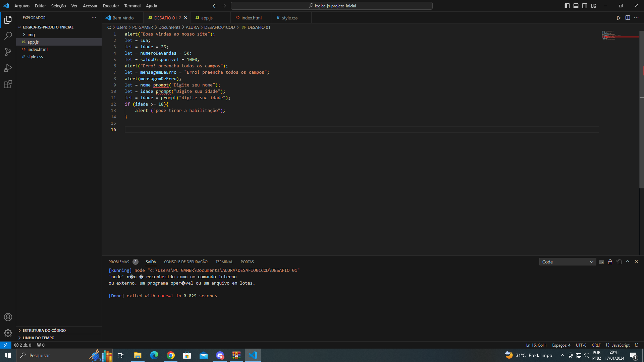The width and height of the screenshot is (644, 362).
Task: Toggle secondary side bar visibility
Action: (585, 6)
